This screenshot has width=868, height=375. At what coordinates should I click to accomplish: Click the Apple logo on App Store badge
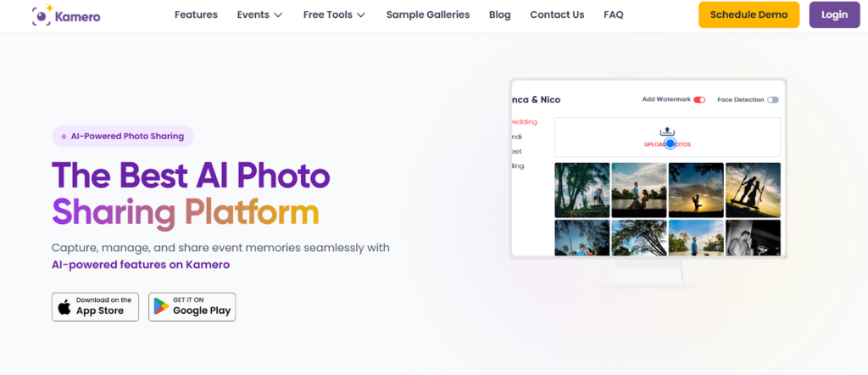tap(64, 307)
